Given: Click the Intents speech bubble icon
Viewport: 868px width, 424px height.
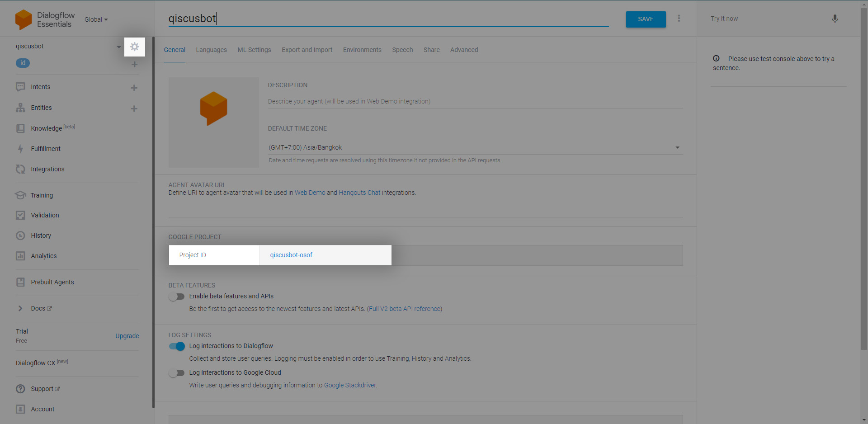Looking at the screenshot, I should point(20,87).
